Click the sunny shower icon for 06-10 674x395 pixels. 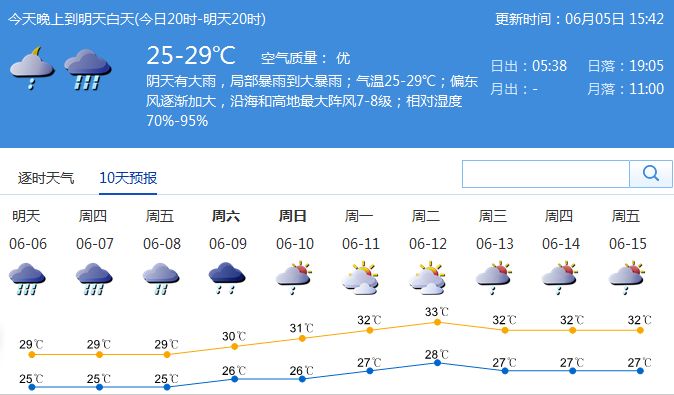point(294,278)
